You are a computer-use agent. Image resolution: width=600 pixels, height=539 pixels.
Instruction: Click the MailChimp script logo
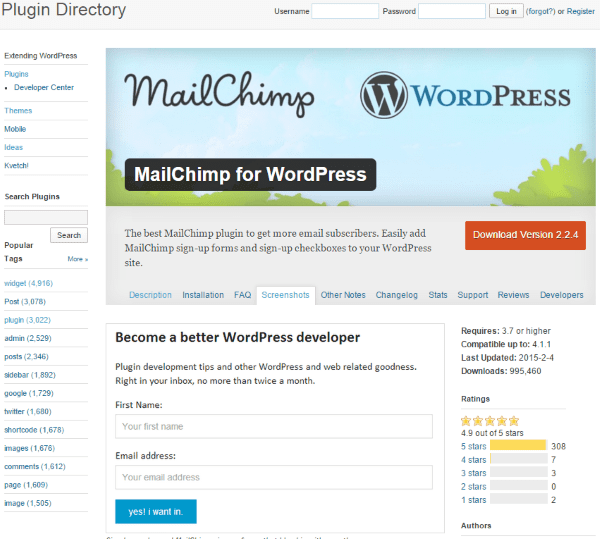[220, 94]
